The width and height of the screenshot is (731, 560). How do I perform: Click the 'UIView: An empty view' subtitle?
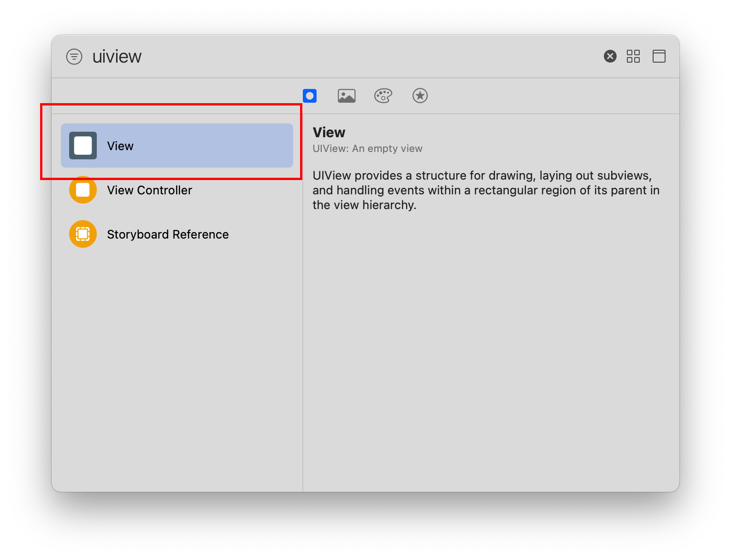coord(367,149)
